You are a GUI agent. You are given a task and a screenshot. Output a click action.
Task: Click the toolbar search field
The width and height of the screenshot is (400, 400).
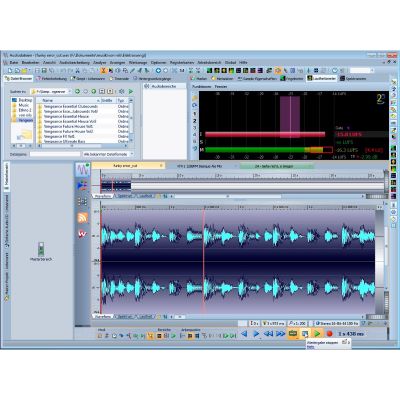point(361,71)
